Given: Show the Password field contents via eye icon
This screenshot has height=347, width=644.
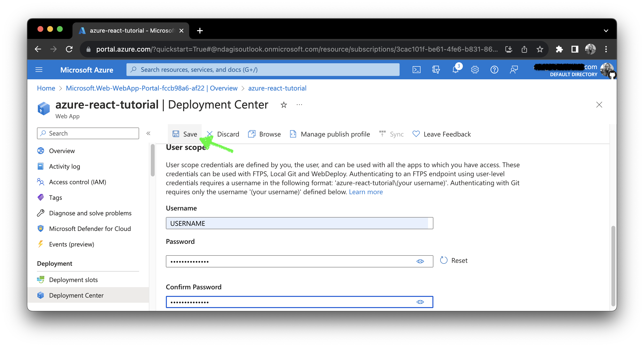Looking at the screenshot, I should [420, 261].
